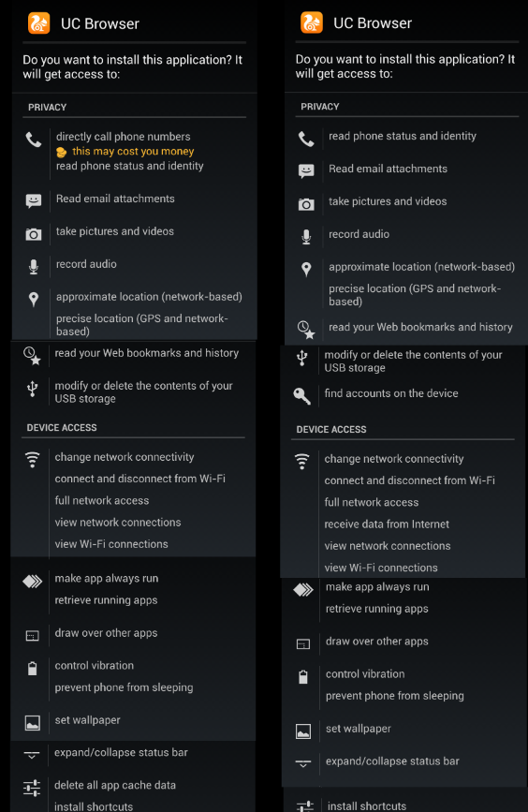This screenshot has height=812, width=528.
Task: Tap the phone icon beside directly call phone numbers
Action: click(34, 140)
